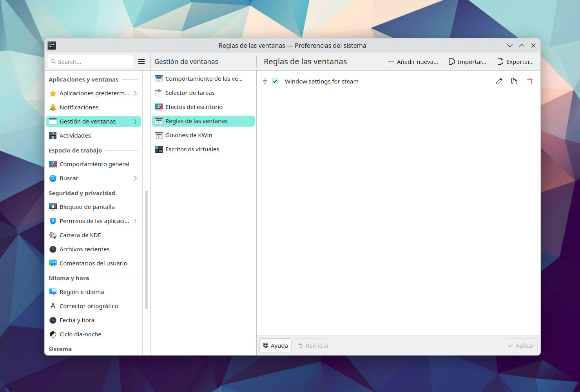Click the Archivos recientes clock icon
This screenshot has height=392, width=580.
pyautogui.click(x=53, y=249)
